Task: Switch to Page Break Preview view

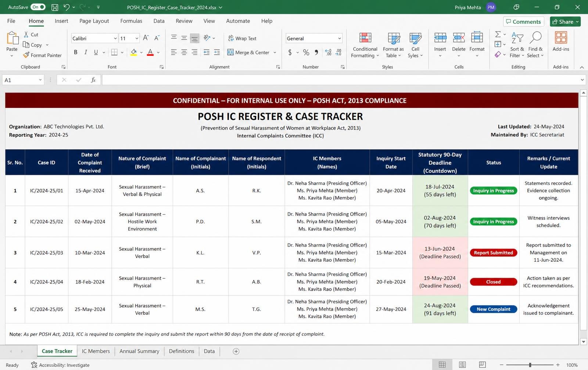Action: click(482, 364)
